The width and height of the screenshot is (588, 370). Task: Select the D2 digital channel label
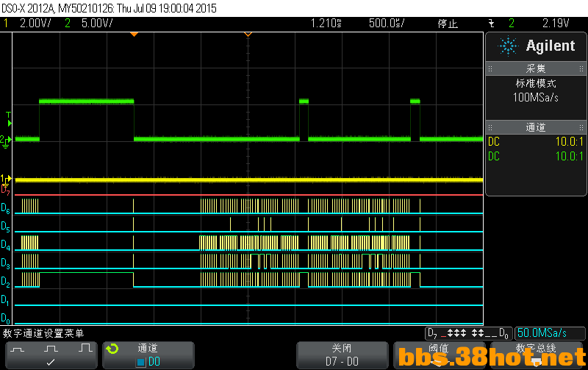[5, 282]
